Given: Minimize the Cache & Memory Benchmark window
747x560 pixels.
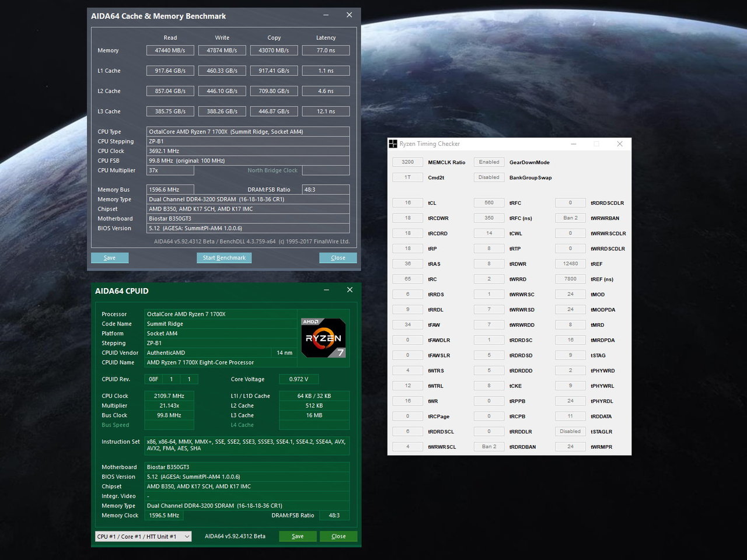Looking at the screenshot, I should coord(326,15).
